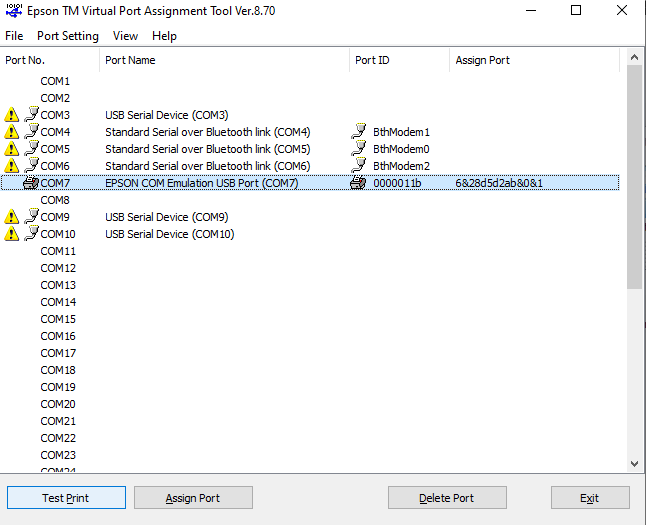The height and width of the screenshot is (525, 646).
Task: Click the Port ID column header
Action: (400, 60)
